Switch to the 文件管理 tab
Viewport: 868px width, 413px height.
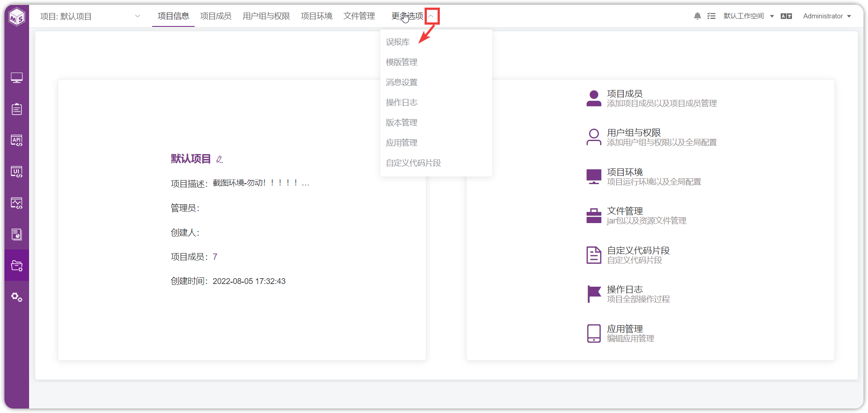[359, 16]
